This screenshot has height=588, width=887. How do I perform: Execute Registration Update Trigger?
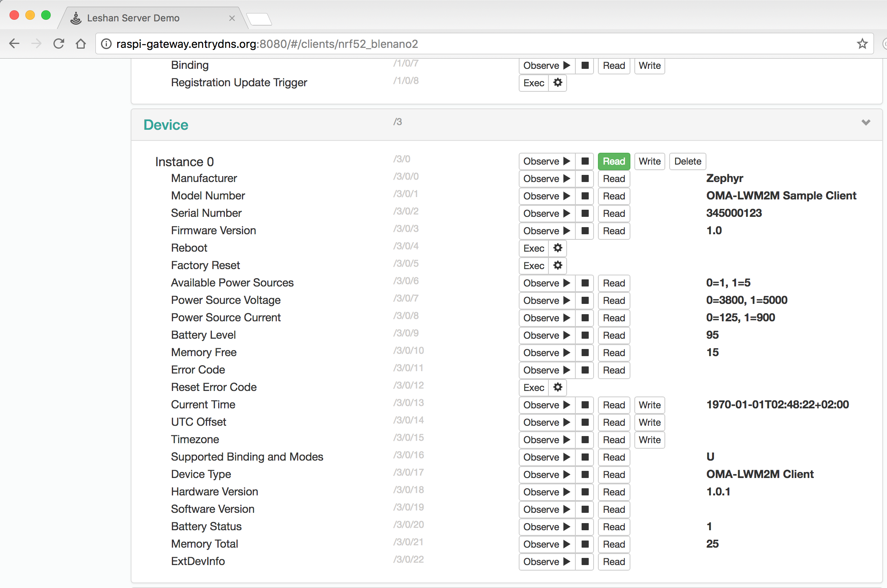[x=534, y=83]
